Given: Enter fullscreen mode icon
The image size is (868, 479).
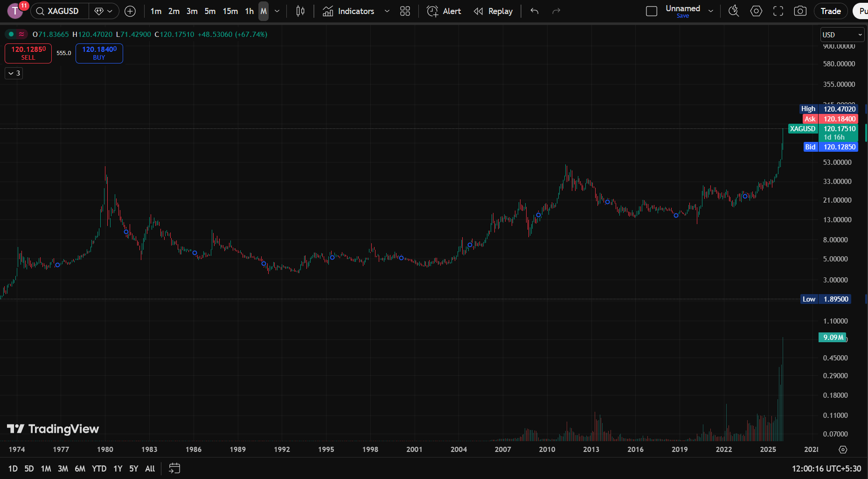Looking at the screenshot, I should coord(778,11).
